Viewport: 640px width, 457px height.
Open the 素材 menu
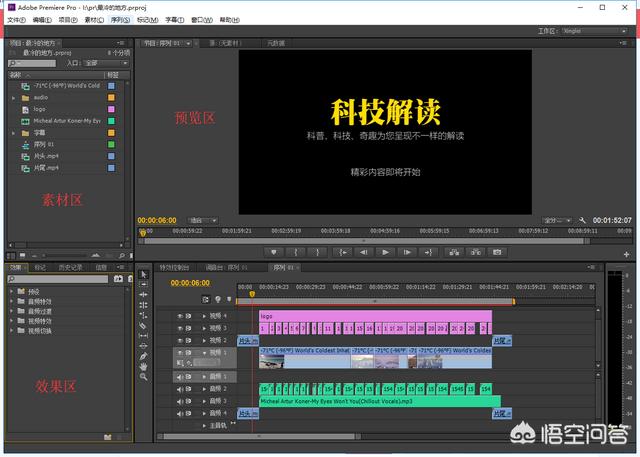click(x=94, y=20)
